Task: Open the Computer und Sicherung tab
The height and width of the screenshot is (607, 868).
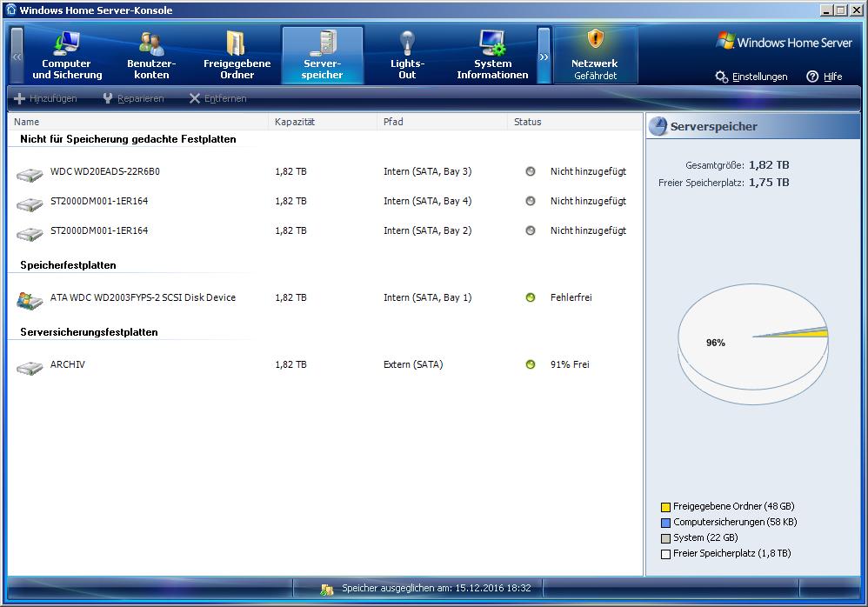Action: (x=67, y=56)
